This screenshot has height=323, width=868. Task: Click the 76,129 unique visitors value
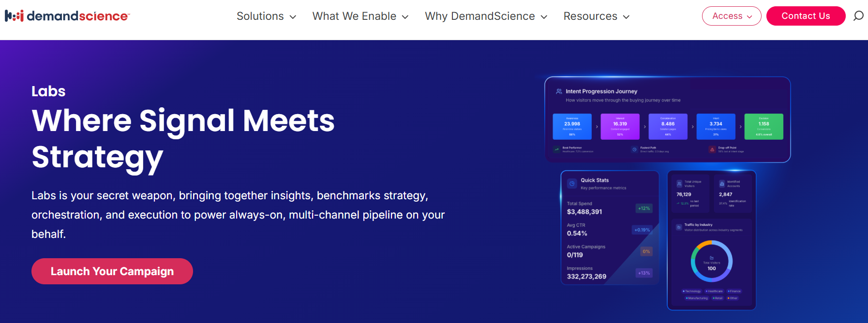[x=684, y=194]
